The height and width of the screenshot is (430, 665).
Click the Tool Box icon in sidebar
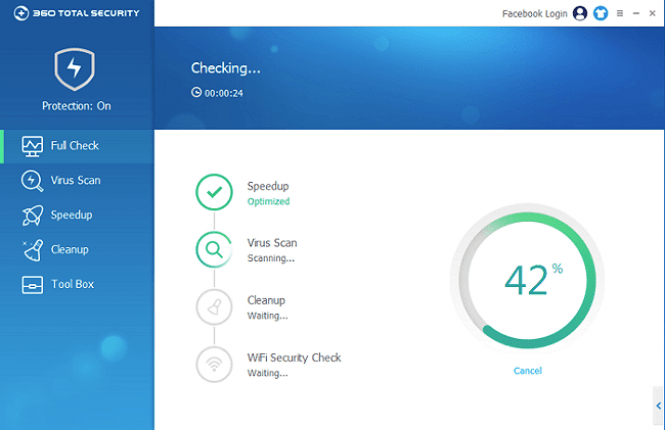32,285
